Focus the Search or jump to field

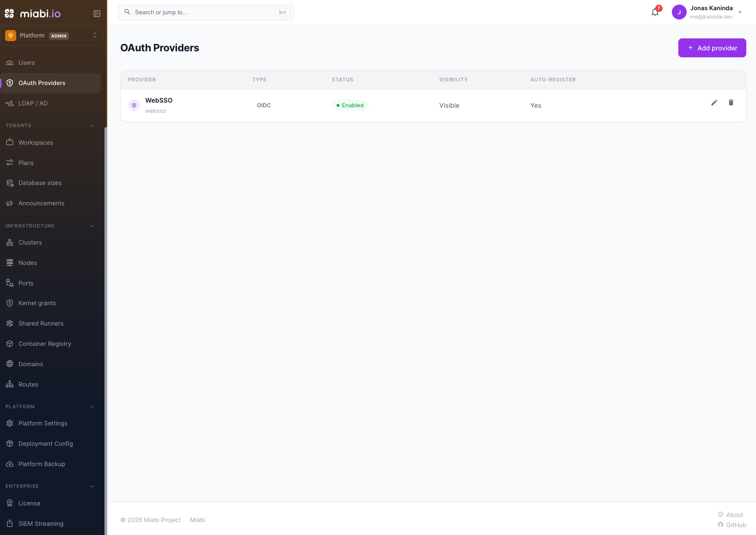(206, 12)
